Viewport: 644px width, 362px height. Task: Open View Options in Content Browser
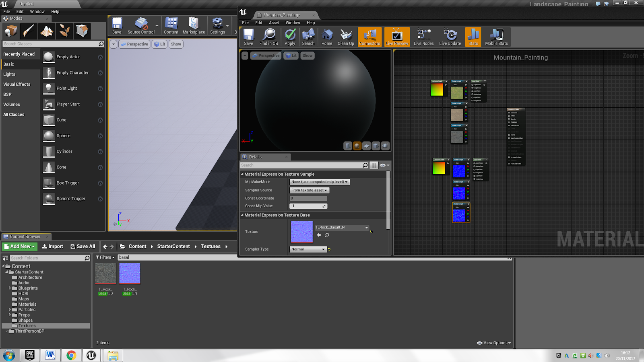pyautogui.click(x=494, y=343)
